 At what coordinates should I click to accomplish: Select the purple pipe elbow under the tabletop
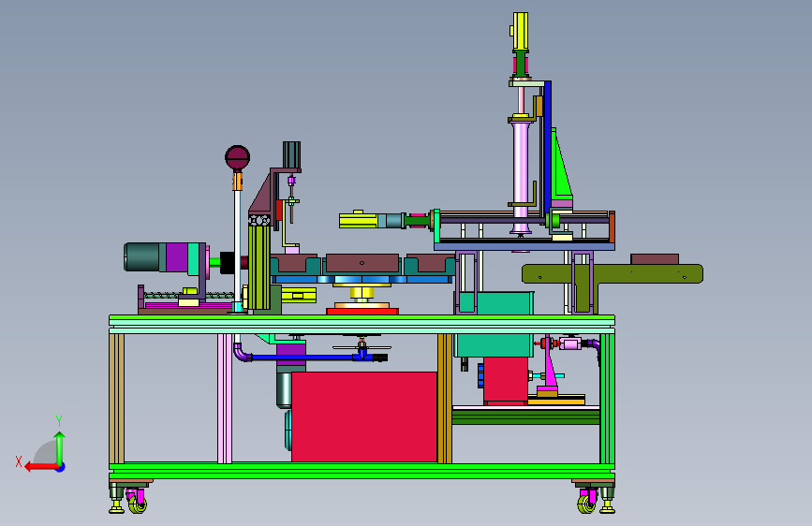tap(241, 352)
